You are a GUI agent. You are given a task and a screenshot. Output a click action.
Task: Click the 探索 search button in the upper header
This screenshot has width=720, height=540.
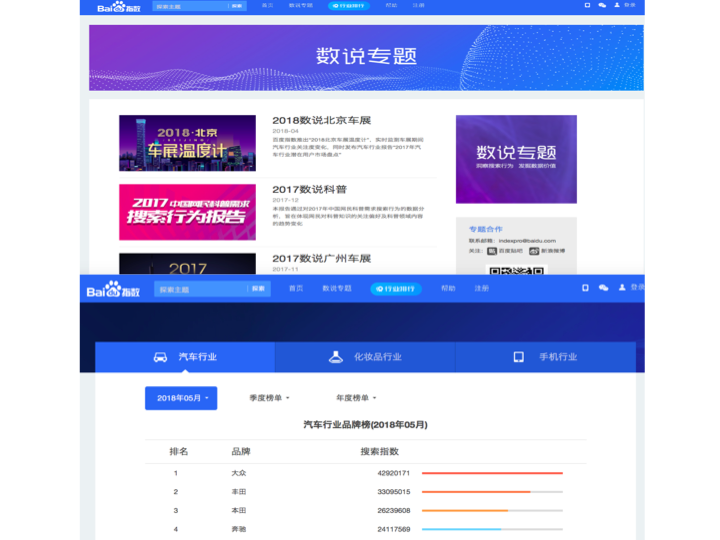click(237, 6)
